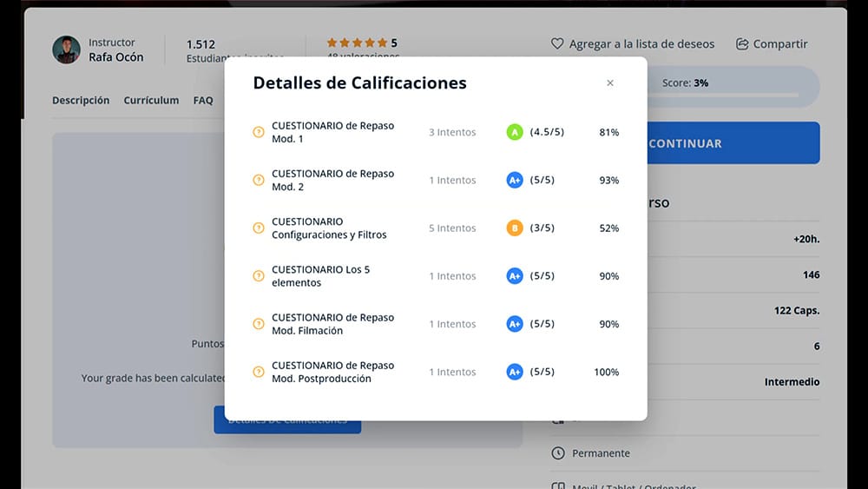Click quiz icon beside CUESTIONARIO de Repaso Mod. 1

point(259,132)
